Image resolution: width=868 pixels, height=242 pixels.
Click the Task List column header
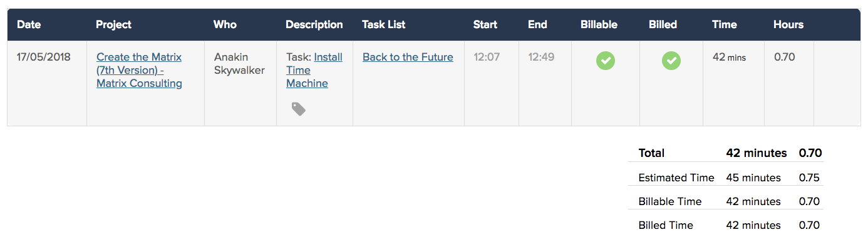(x=384, y=24)
